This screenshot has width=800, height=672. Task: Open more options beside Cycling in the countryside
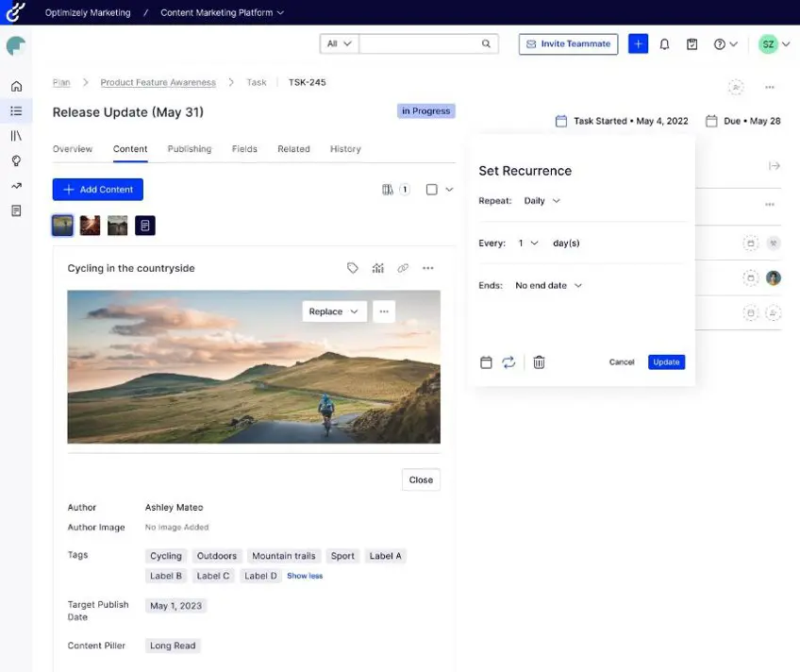[x=428, y=268]
